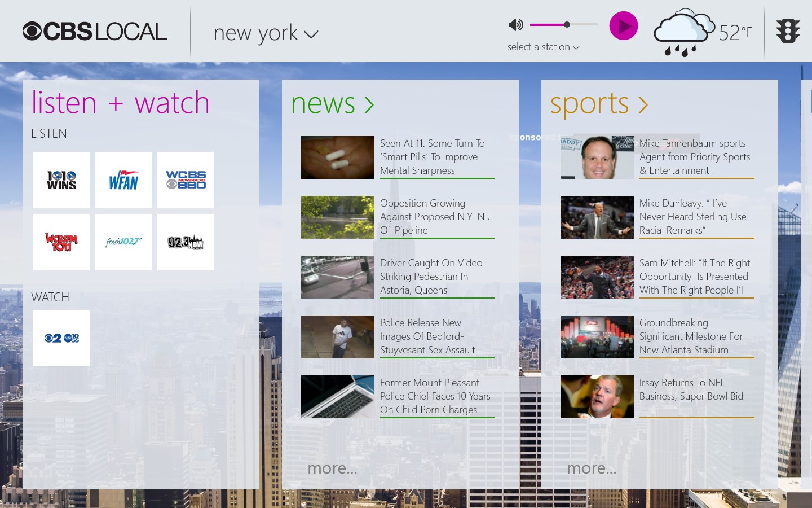Viewport: 812px width, 508px height.
Task: Expand the sports section via its chevron
Action: click(x=643, y=104)
